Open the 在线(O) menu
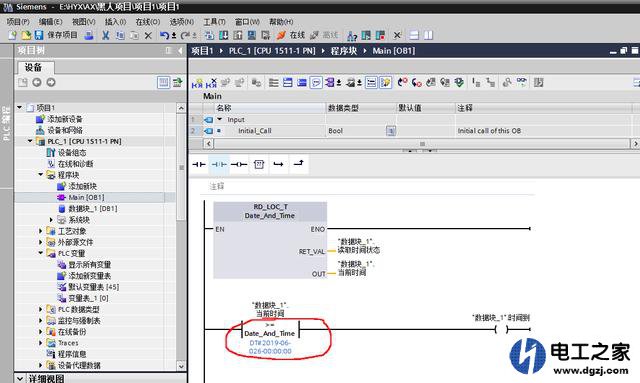Image resolution: width=640 pixels, height=383 pixels. [148, 22]
